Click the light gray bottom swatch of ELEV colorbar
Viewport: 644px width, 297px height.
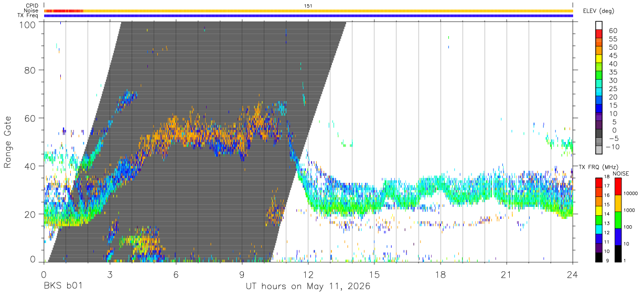tap(599, 150)
